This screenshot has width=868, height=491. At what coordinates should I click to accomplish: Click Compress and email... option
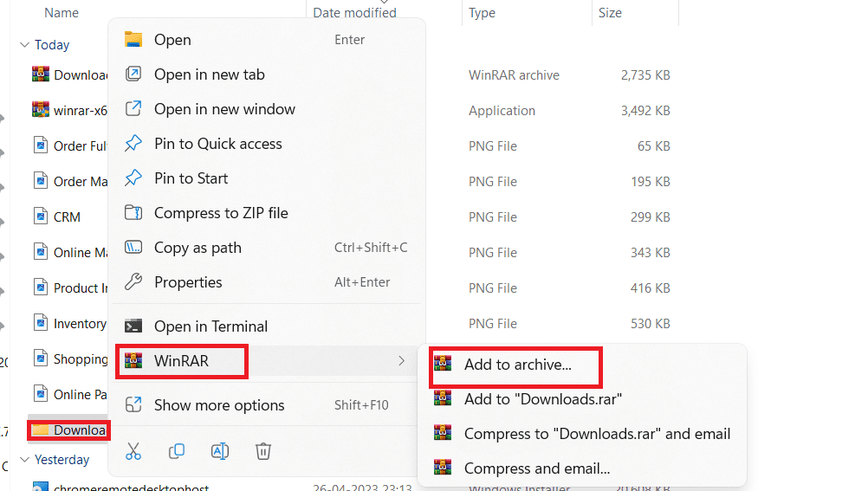click(x=536, y=468)
